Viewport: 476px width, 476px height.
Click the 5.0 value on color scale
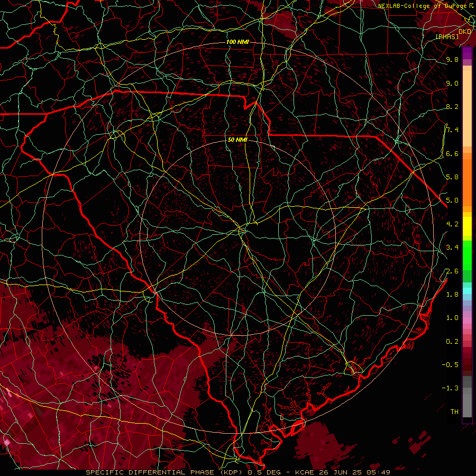tap(452, 200)
